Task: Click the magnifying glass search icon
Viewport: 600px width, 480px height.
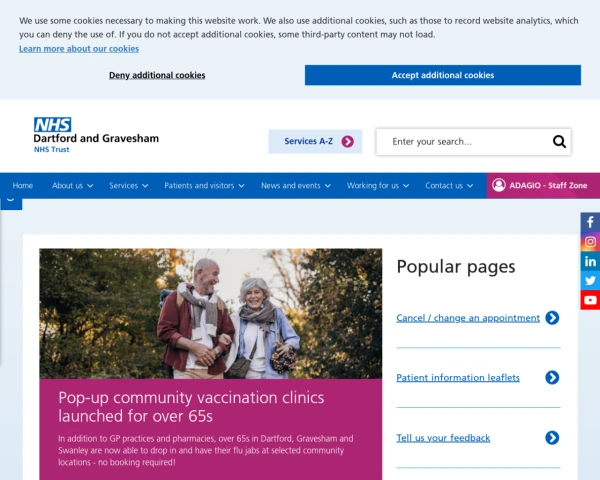Action: (x=559, y=142)
